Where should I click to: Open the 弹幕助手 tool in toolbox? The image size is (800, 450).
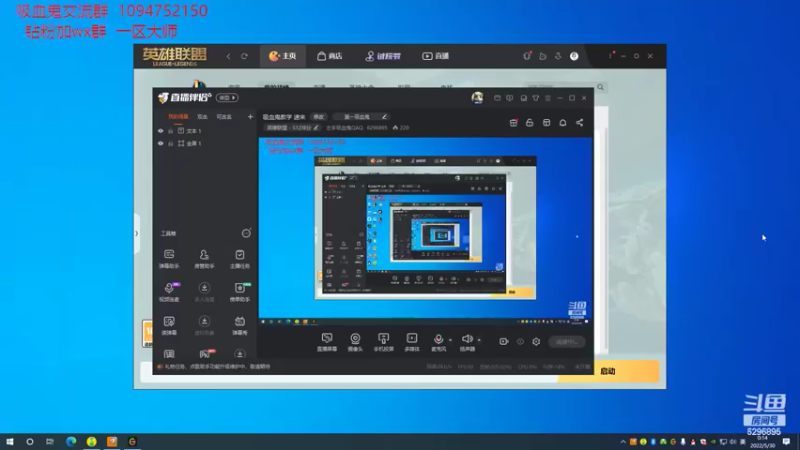click(169, 259)
